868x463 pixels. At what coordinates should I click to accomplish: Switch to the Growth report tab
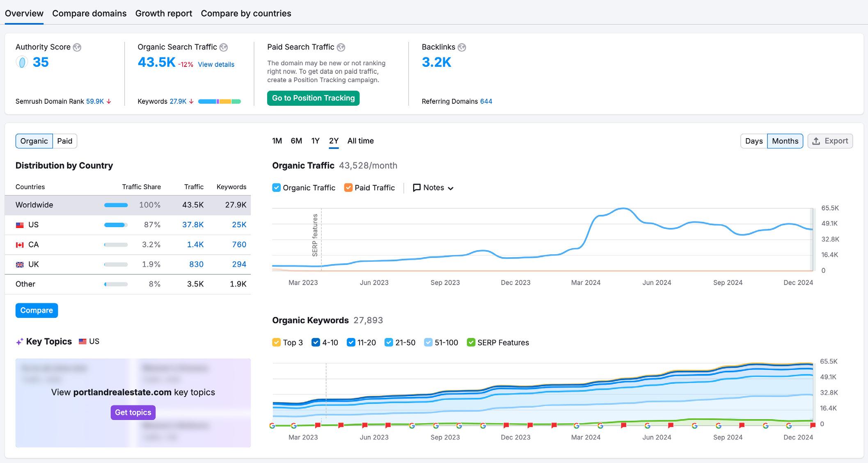(164, 14)
